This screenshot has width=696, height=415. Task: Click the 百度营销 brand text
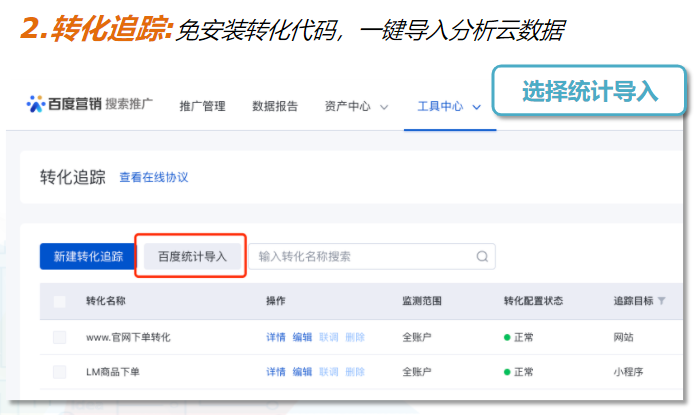(x=75, y=104)
